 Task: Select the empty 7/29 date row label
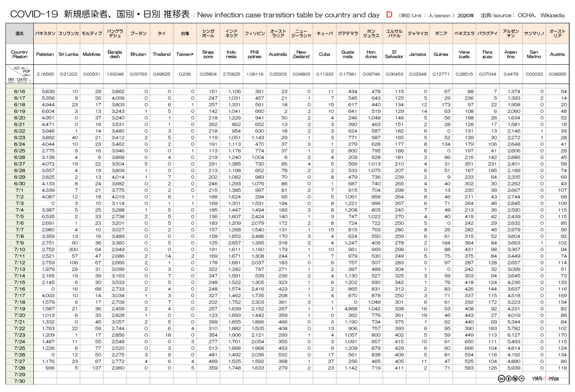click(x=20, y=374)
